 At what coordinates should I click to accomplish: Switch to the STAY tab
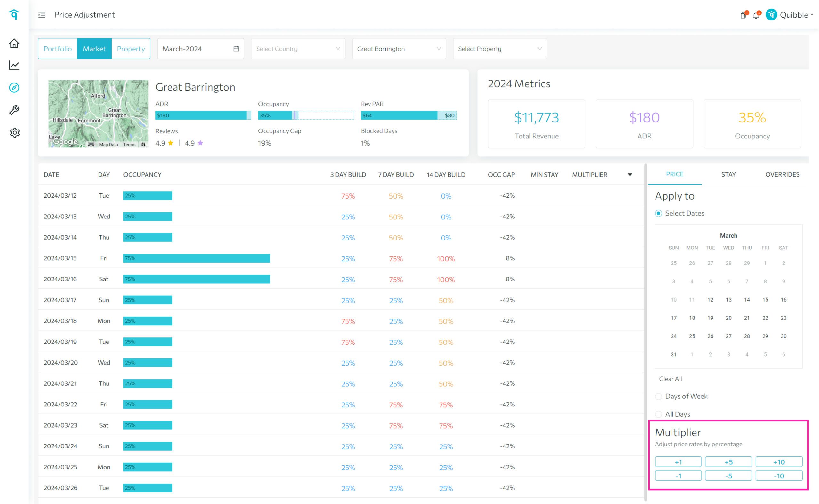click(x=728, y=174)
